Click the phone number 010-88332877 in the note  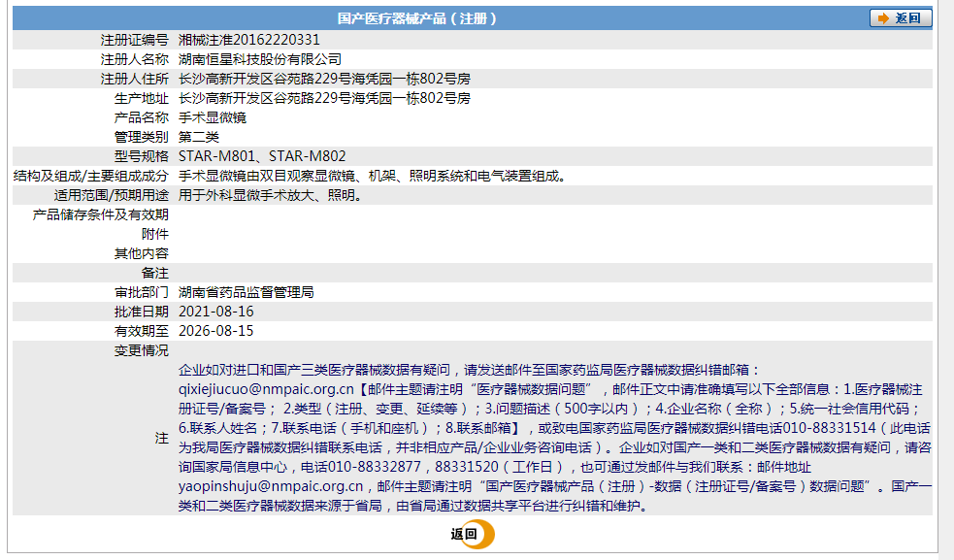(375, 467)
